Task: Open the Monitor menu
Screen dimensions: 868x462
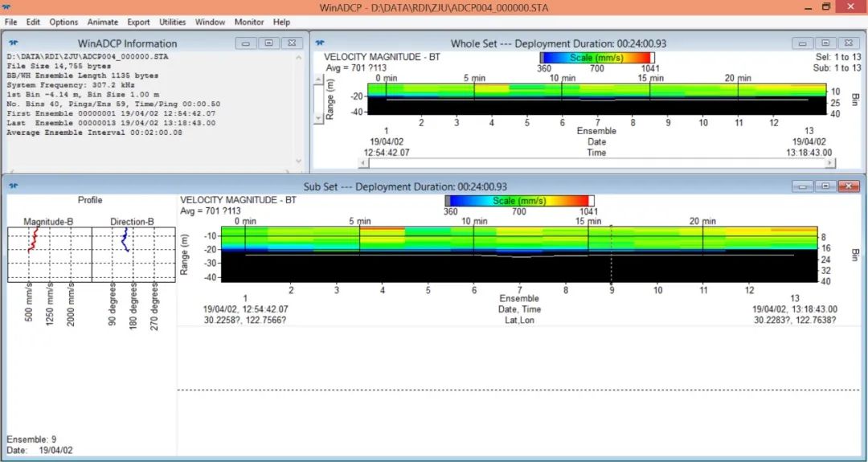Action: click(x=249, y=22)
